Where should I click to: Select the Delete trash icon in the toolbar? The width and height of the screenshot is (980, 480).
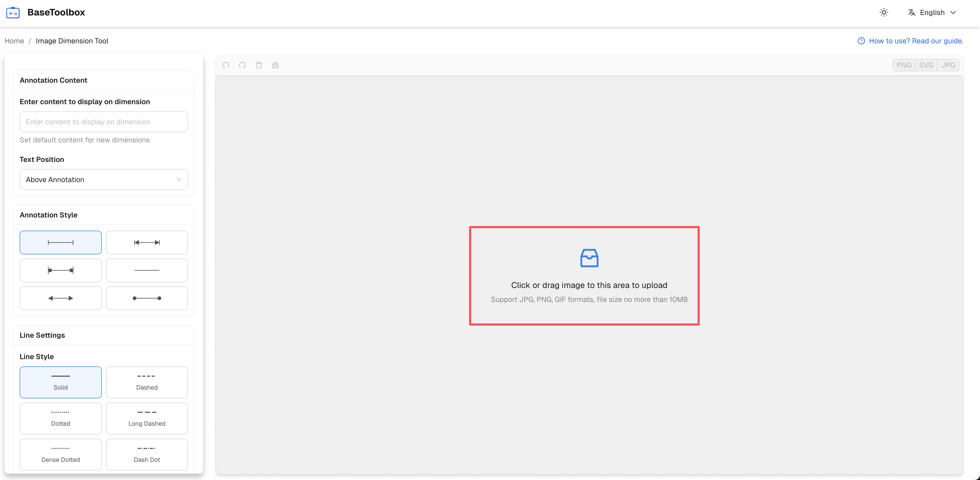click(259, 65)
